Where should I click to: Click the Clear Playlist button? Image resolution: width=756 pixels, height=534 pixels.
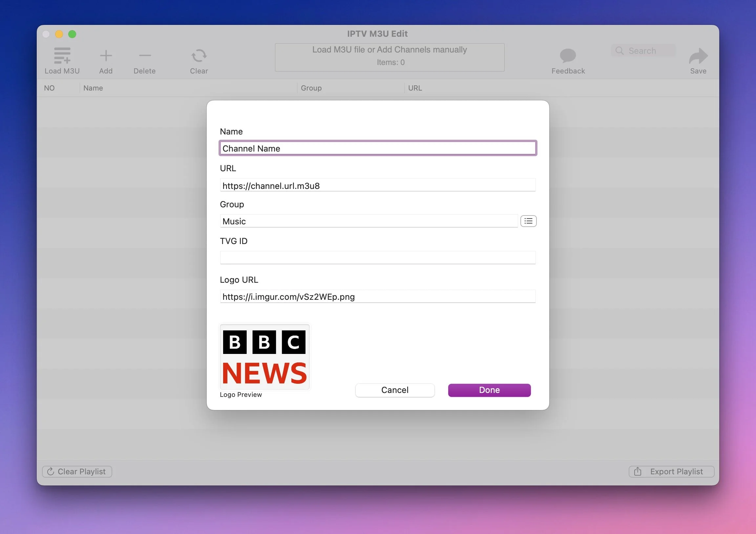(77, 471)
